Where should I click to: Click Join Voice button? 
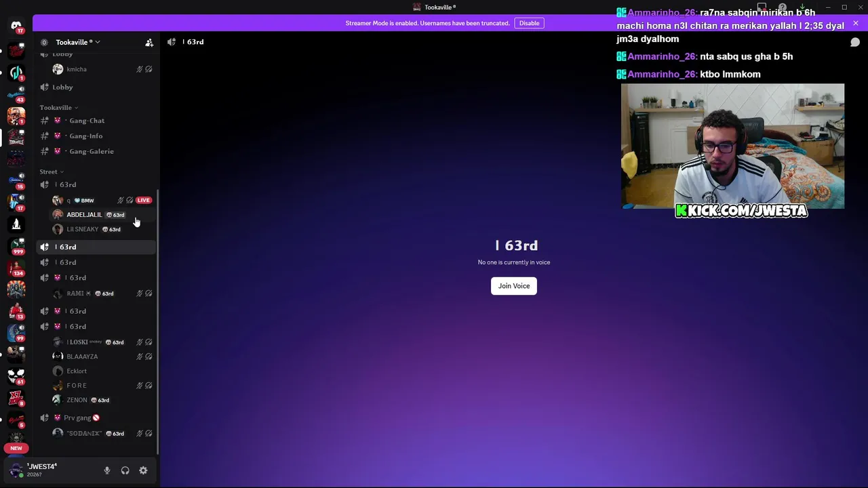coord(514,286)
